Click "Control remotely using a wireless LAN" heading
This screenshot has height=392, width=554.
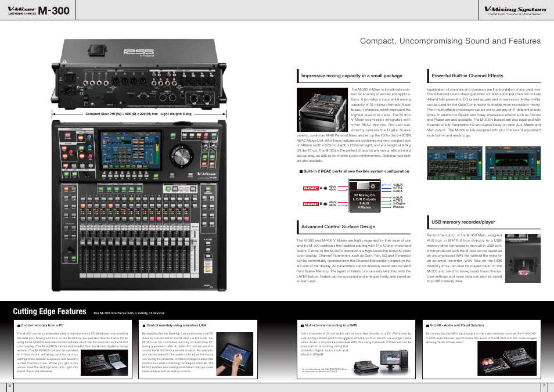176,325
